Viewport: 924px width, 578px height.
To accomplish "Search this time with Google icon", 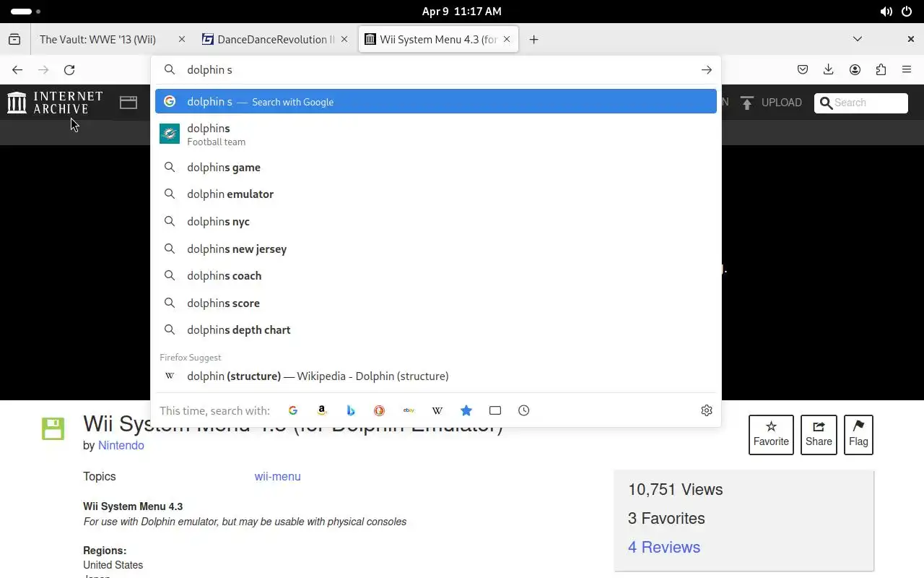I will click(x=293, y=410).
